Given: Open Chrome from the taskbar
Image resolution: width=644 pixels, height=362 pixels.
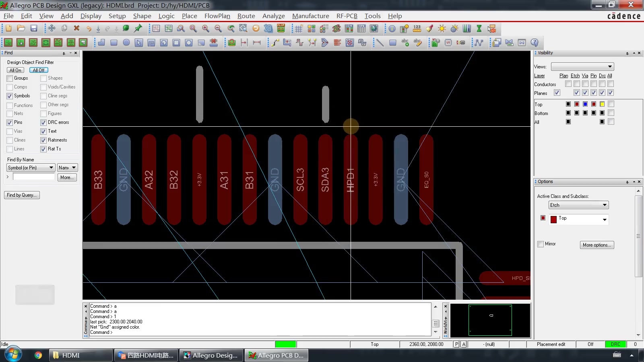Looking at the screenshot, I should [38, 355].
